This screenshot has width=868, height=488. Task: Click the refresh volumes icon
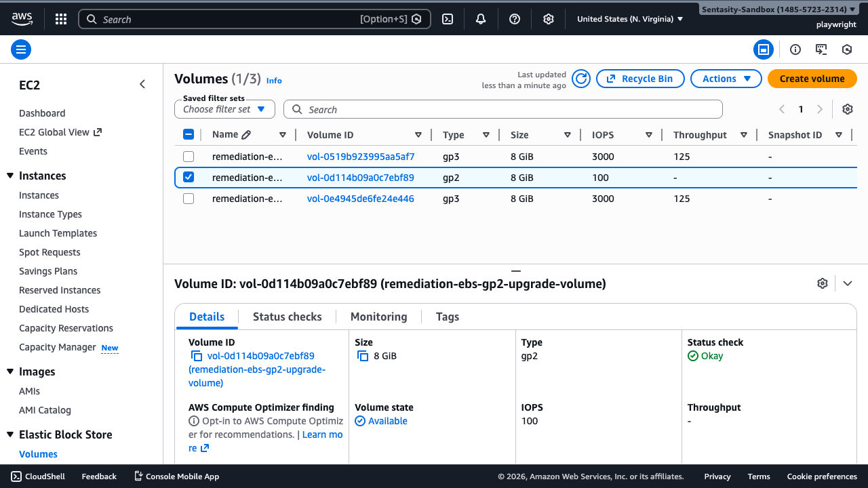(x=581, y=79)
